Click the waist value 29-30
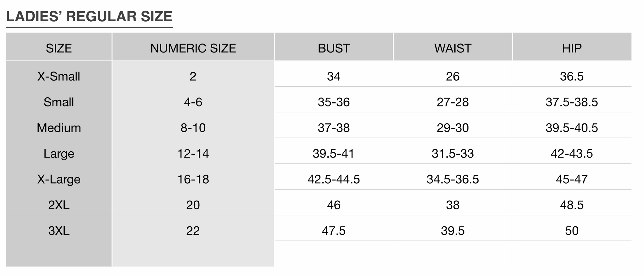 (x=453, y=128)
